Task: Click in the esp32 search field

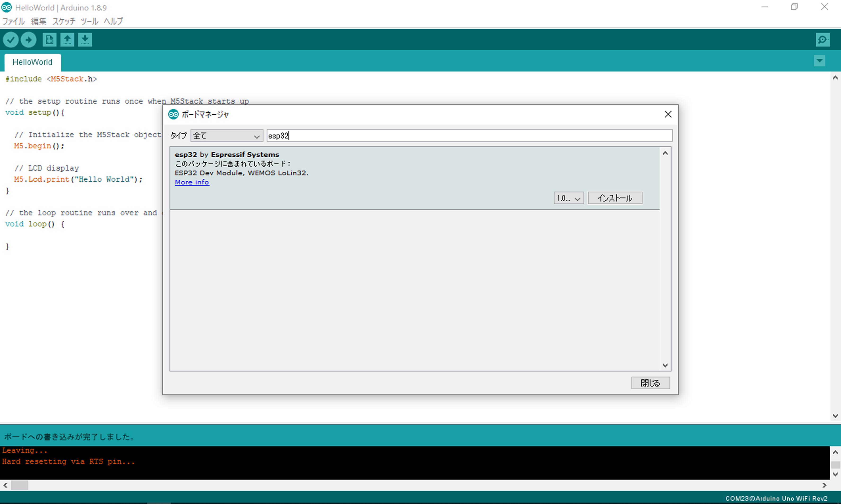Action: pos(469,136)
